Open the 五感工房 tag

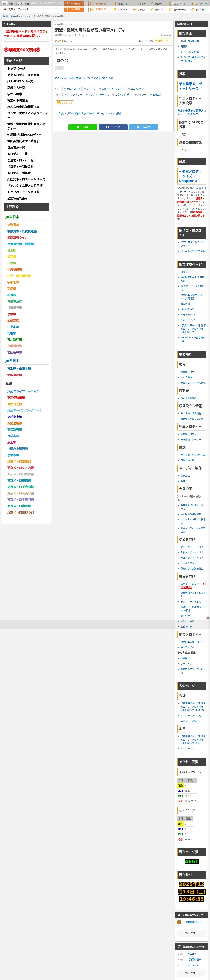(x=156, y=95)
